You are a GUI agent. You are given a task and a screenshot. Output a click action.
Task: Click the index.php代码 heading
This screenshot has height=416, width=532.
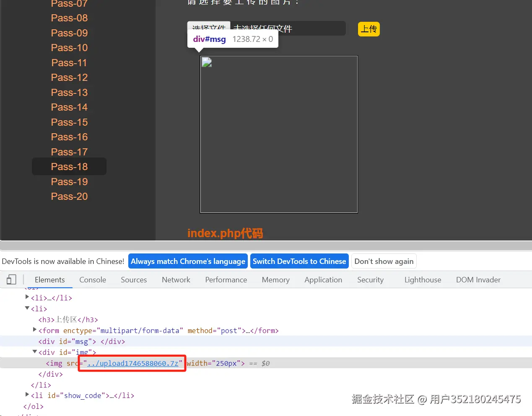tap(225, 233)
